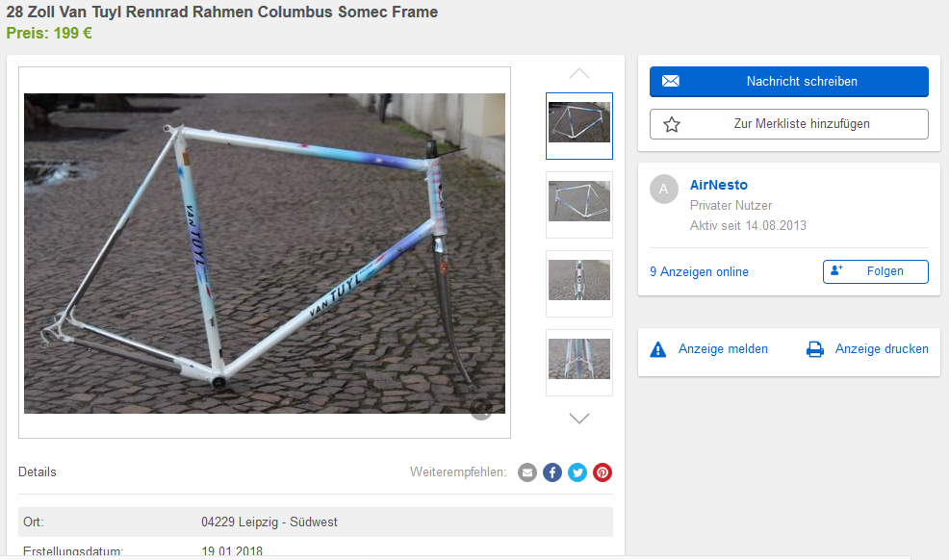The image size is (949, 560).
Task: Share listing via email icon
Action: [x=527, y=472]
